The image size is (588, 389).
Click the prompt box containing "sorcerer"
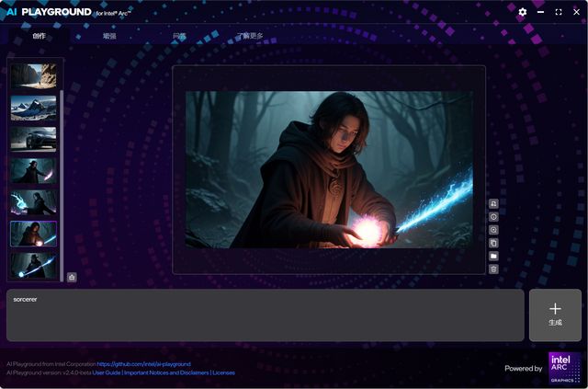266,315
